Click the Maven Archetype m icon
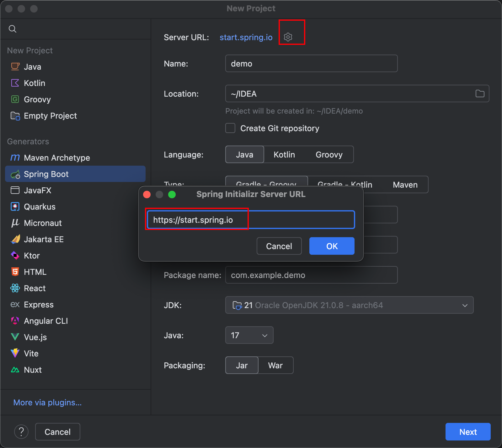Viewport: 502px width, 448px height. (15, 157)
